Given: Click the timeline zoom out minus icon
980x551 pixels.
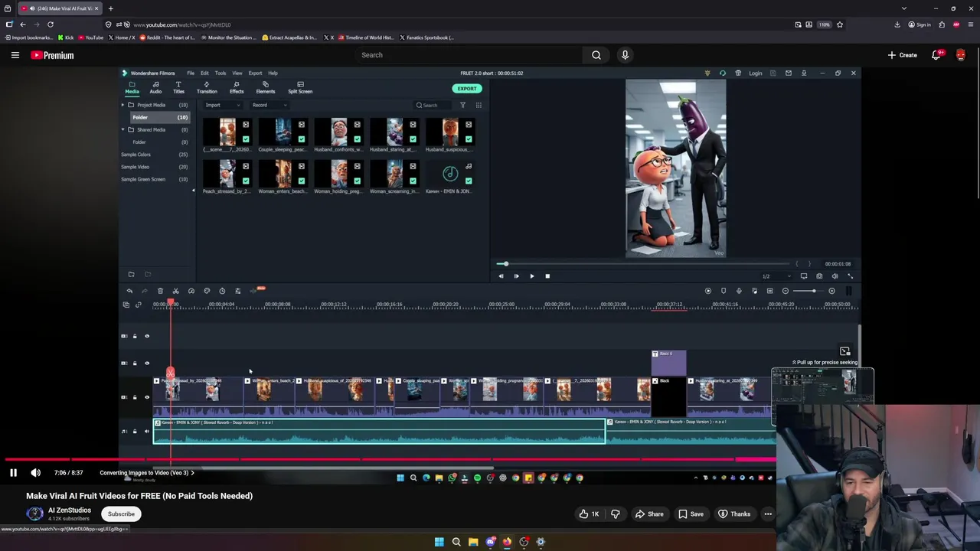Looking at the screenshot, I should 786,291.
